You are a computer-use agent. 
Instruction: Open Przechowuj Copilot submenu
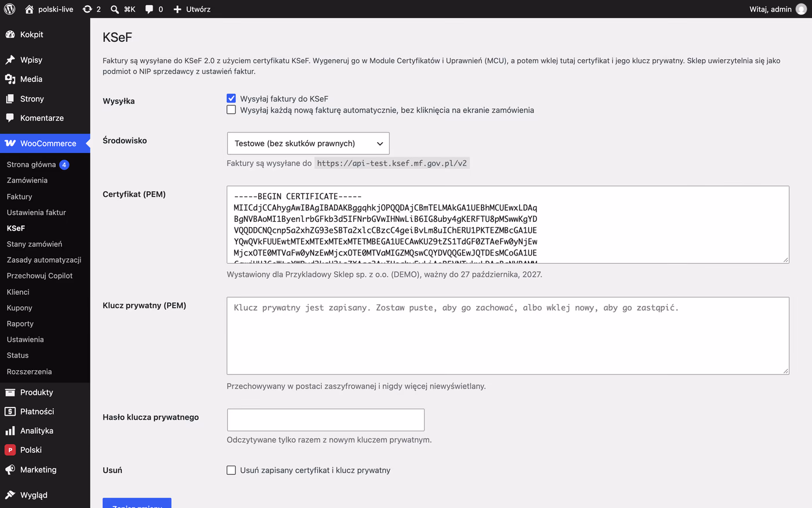pyautogui.click(x=39, y=276)
